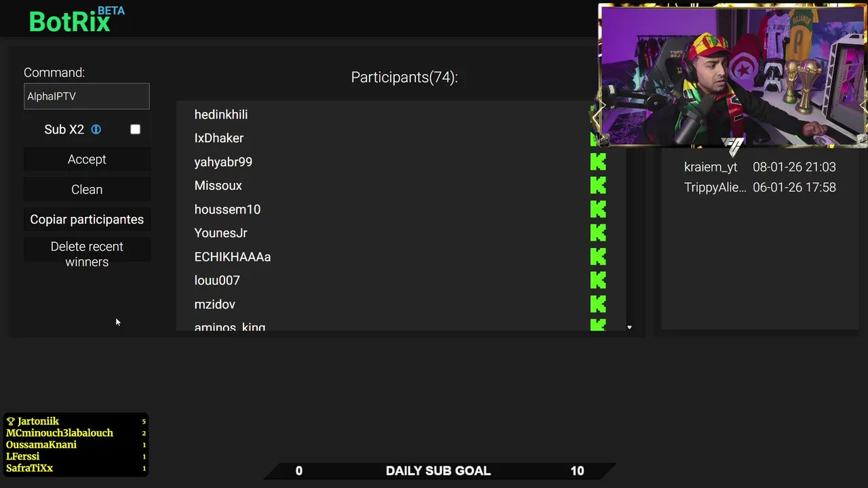Click the Sub X2 info icon
The image size is (868, 488).
pos(96,129)
